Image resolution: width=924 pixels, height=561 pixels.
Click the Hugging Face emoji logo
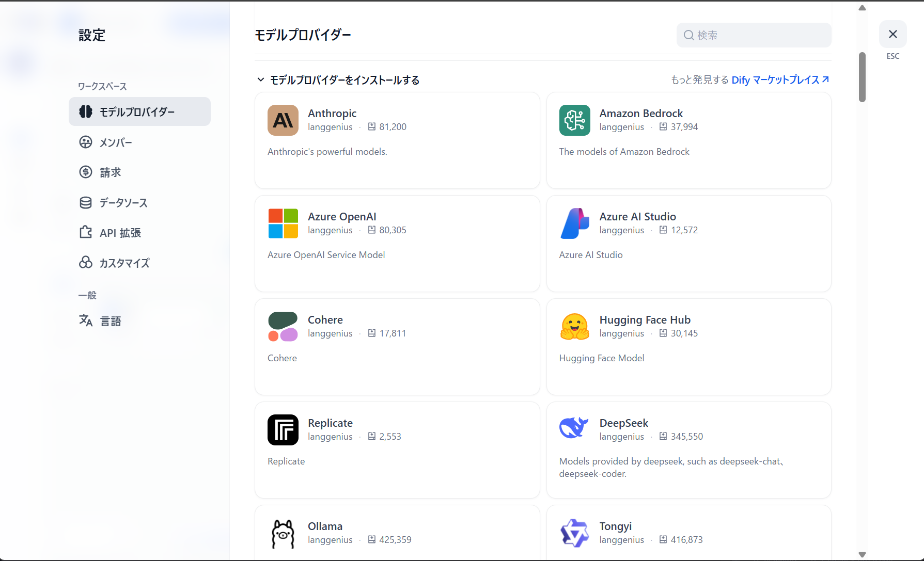(x=574, y=327)
